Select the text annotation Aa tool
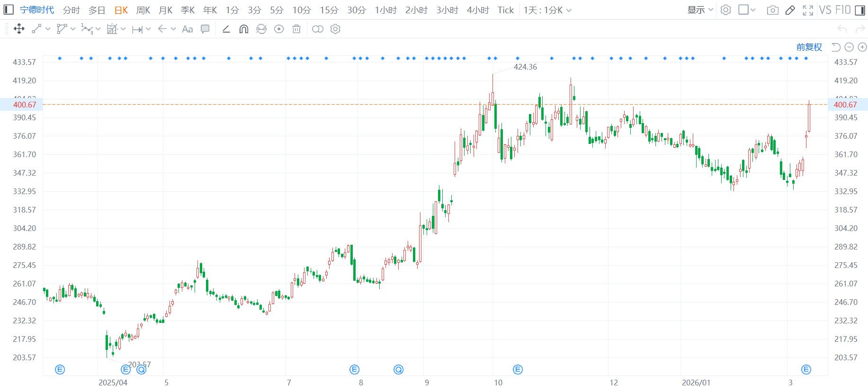The width and height of the screenshot is (868, 392). 188,29
